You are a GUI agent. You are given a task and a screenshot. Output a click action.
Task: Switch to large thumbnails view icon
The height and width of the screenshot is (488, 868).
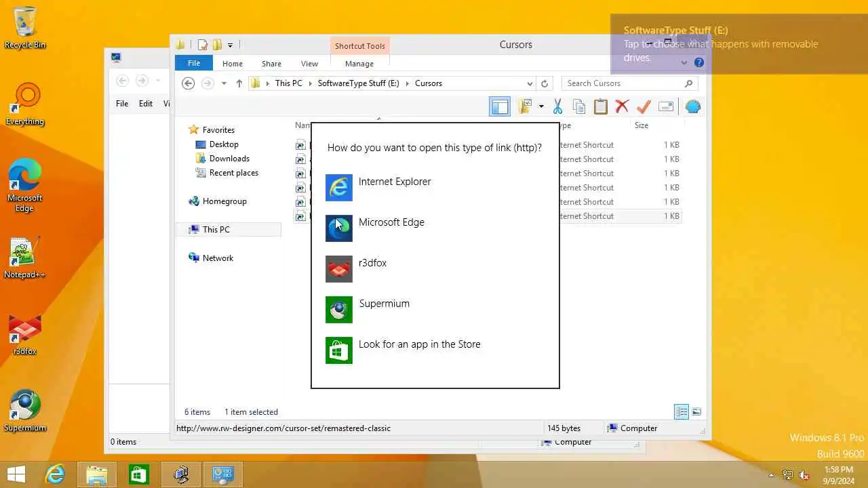click(x=696, y=411)
